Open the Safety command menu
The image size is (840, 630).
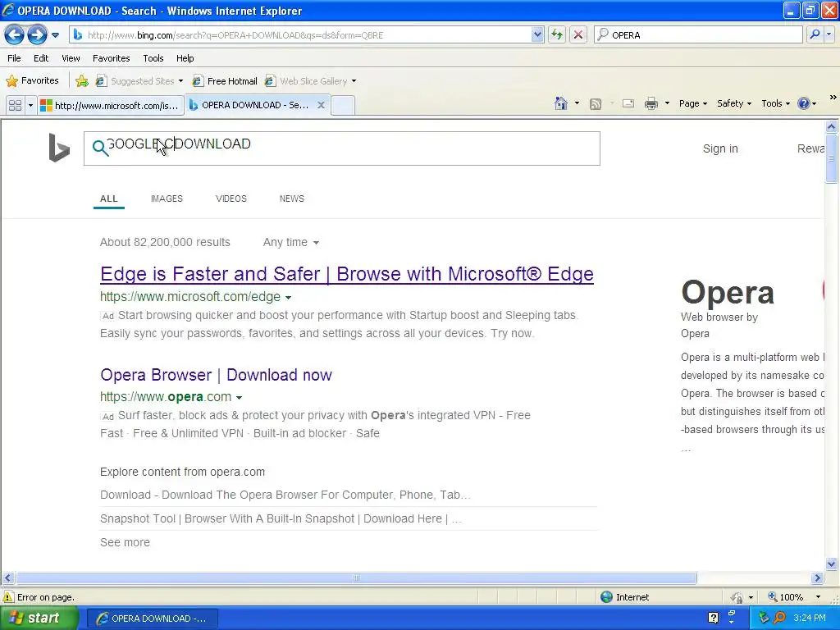click(x=734, y=103)
